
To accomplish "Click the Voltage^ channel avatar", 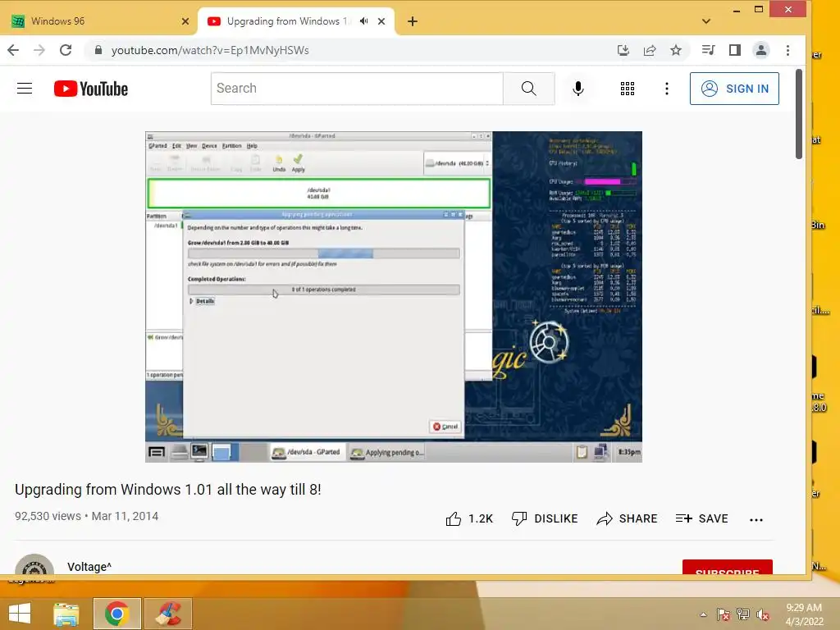I will click(34, 564).
